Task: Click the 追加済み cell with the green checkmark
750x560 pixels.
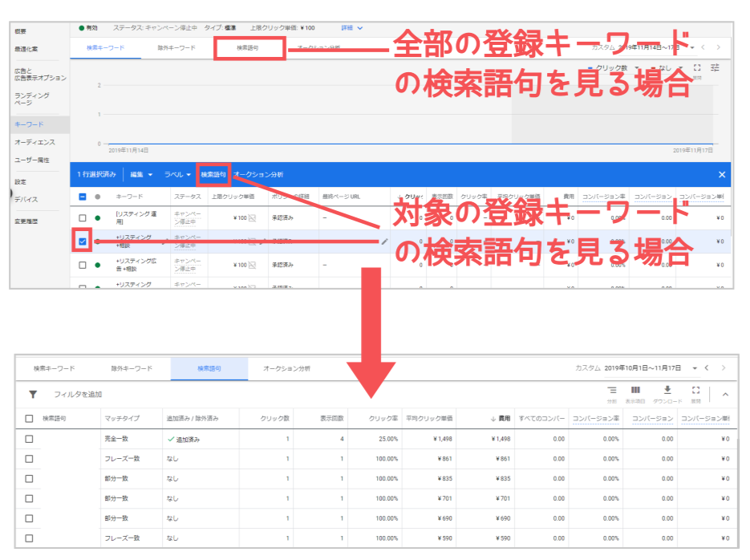Action: tap(184, 439)
